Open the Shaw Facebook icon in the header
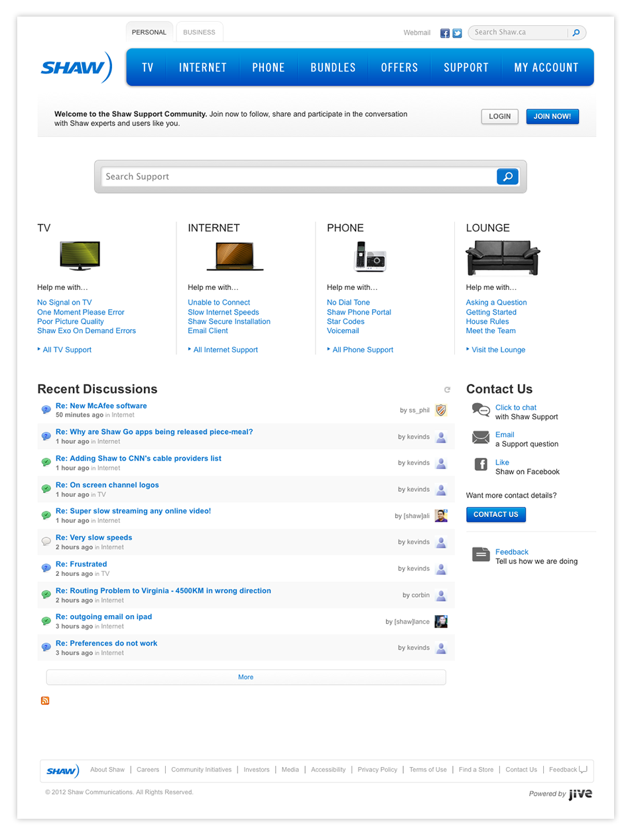Viewport: 630px width, 840px height. click(445, 33)
